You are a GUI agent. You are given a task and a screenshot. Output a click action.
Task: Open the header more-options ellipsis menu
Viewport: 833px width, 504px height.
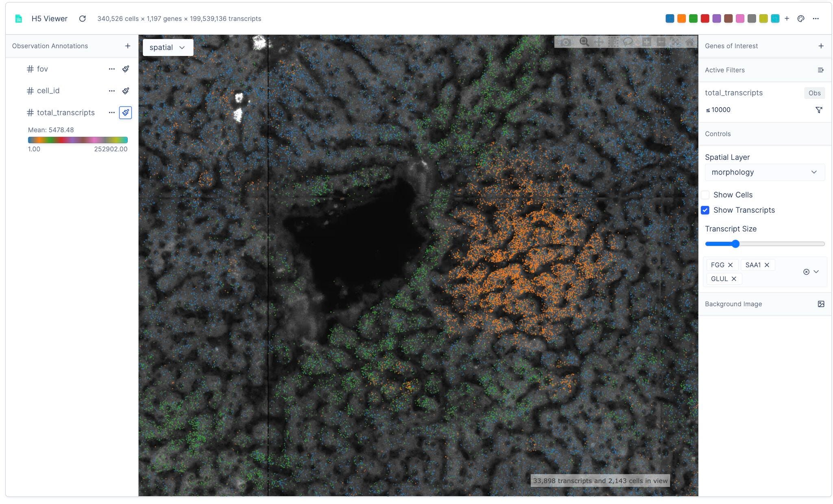tap(816, 19)
